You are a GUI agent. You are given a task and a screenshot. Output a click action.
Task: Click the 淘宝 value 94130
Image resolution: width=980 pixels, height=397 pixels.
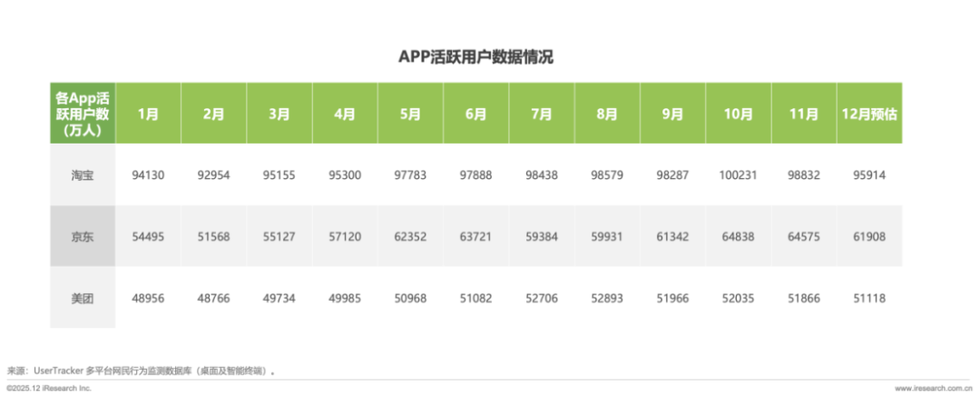(148, 175)
